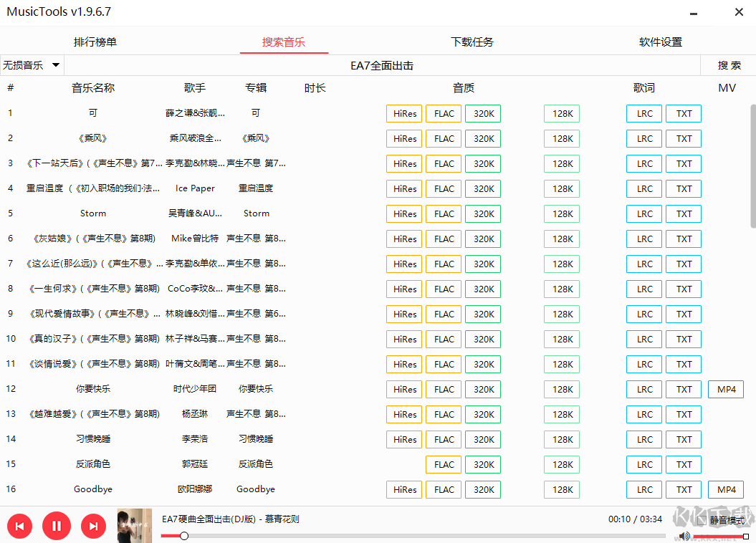Download the MP4 video for Goodbye
The width and height of the screenshot is (756, 543).
click(x=725, y=489)
